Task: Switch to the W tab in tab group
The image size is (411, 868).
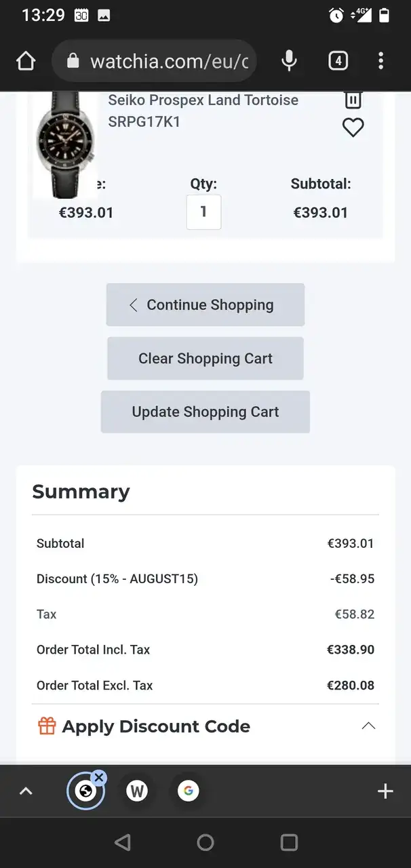Action: pyautogui.click(x=137, y=791)
